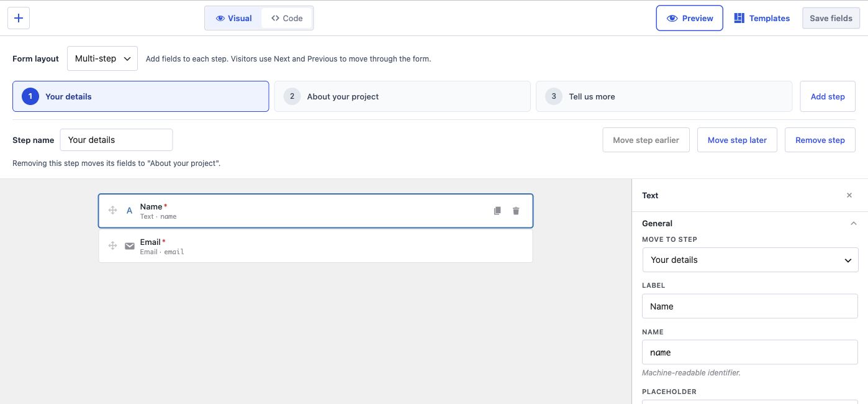Click the step number 1 badge

[x=30, y=96]
